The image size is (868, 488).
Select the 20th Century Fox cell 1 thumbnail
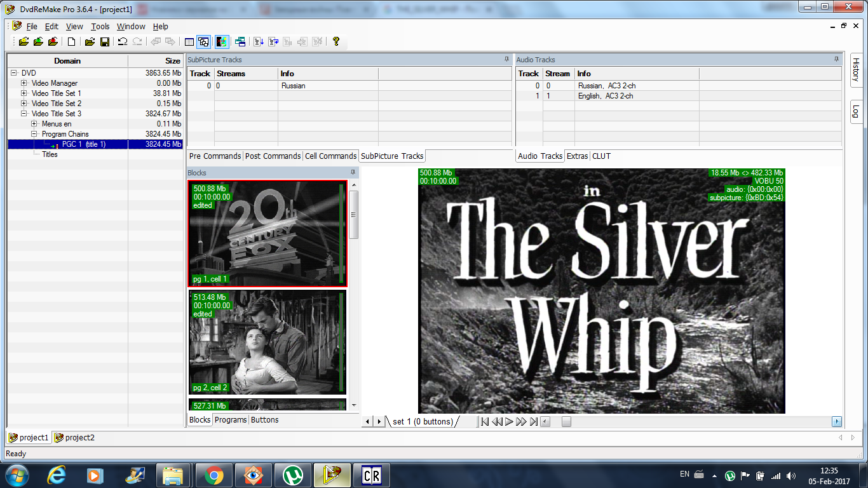[268, 233]
